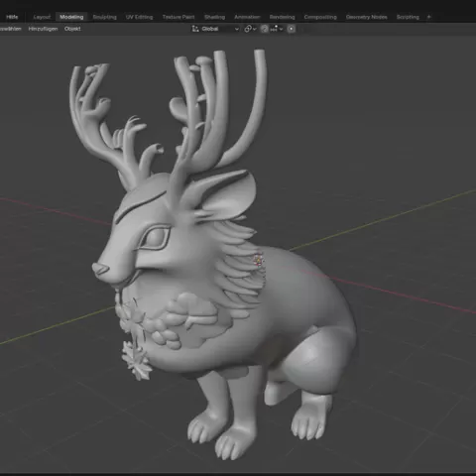Switch to the Layout workspace tab
The image size is (476, 476).
[42, 17]
